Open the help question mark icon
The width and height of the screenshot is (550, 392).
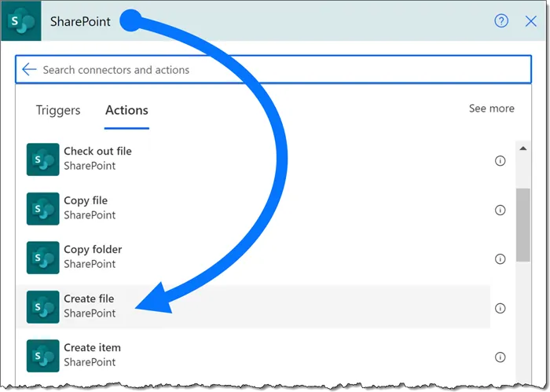tap(501, 21)
